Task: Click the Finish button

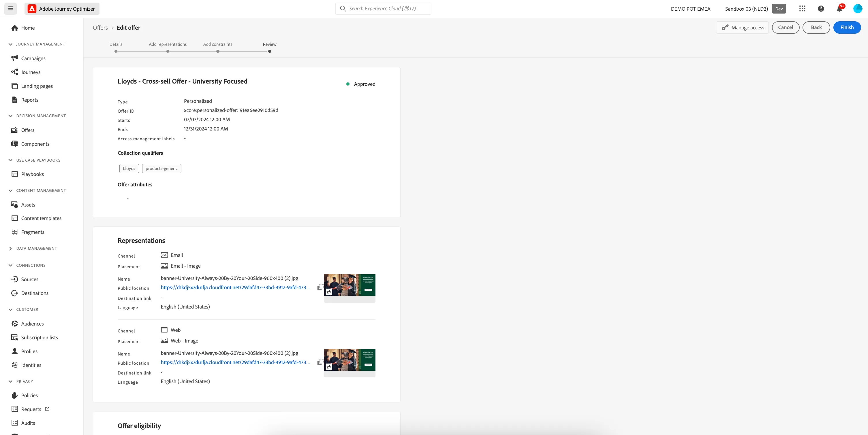Action: [x=847, y=28]
